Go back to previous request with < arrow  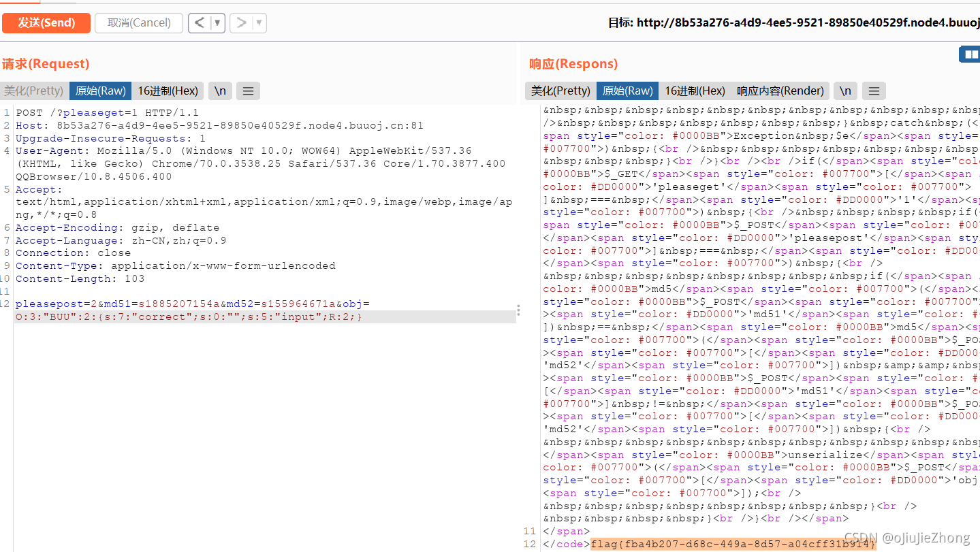[x=199, y=22]
